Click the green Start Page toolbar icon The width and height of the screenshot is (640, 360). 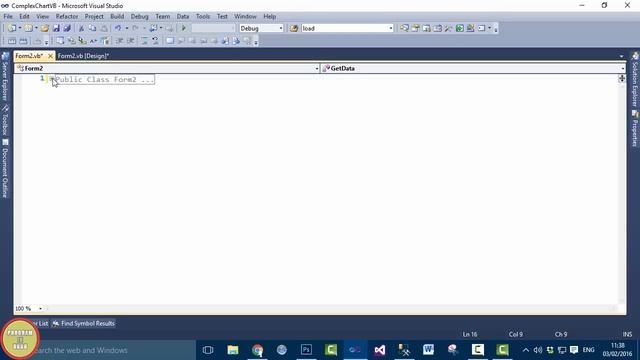[460, 28]
